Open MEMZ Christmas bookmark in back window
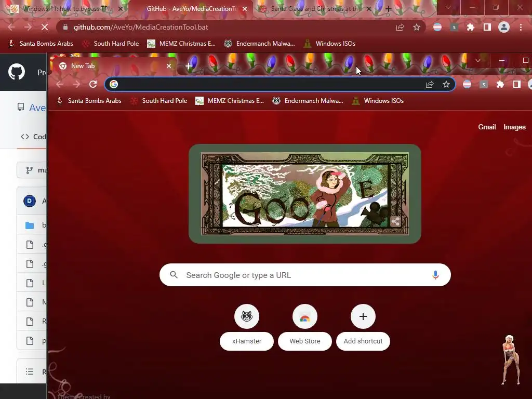Viewport: 532px width, 399px height. point(181,44)
